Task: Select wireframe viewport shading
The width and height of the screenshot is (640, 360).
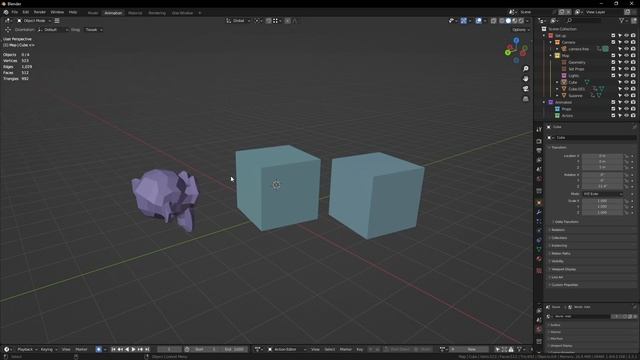Action: [x=502, y=20]
